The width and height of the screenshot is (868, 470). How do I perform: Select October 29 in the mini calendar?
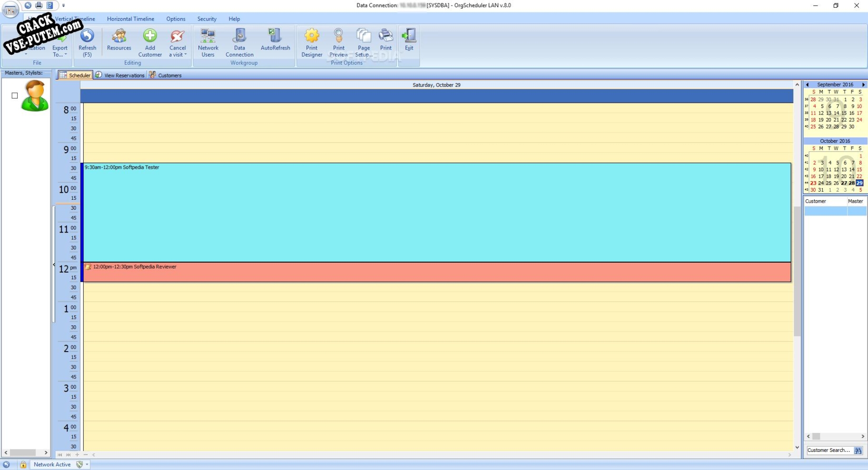859,183
